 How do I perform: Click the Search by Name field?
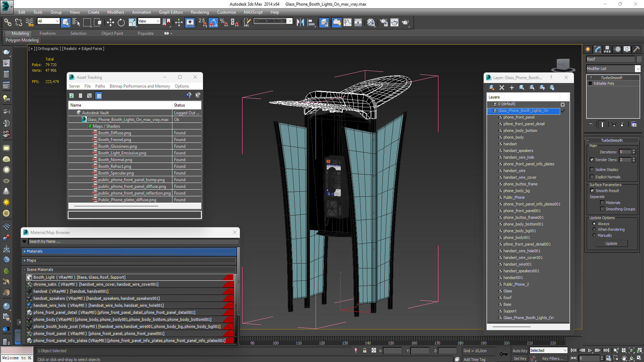point(133,241)
